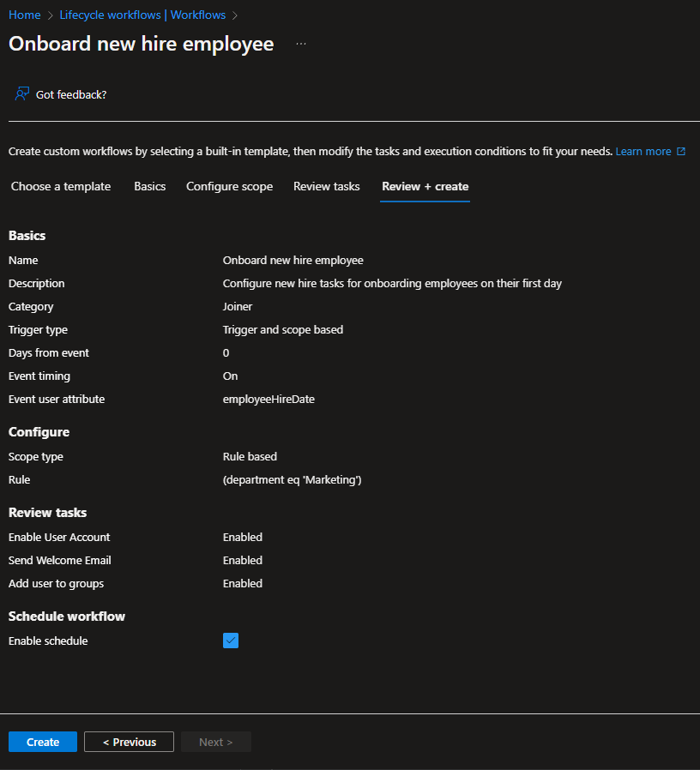Viewport: 700px width, 770px height.
Task: Click the Review + create tab
Action: (425, 186)
